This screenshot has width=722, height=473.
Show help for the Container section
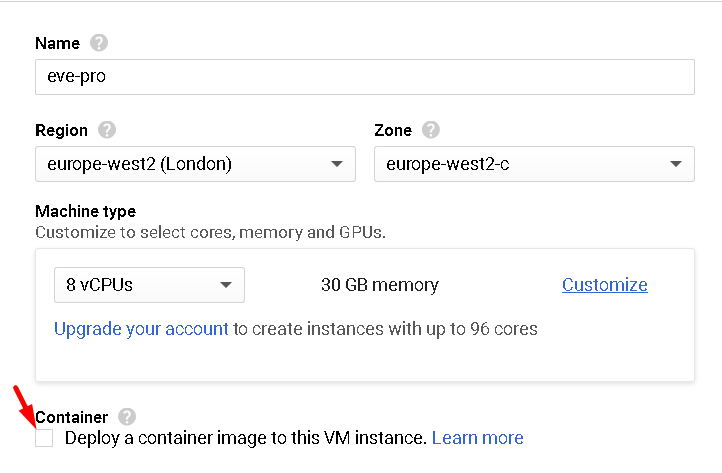tap(127, 417)
